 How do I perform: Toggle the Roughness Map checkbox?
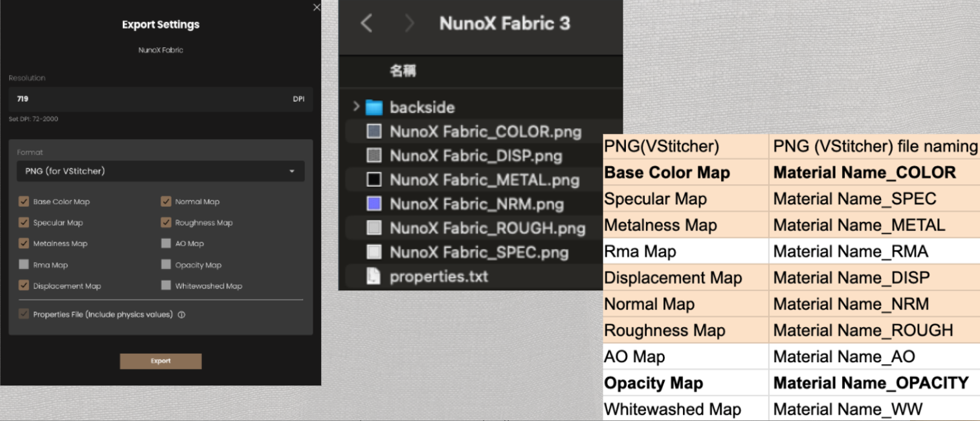[x=166, y=222]
